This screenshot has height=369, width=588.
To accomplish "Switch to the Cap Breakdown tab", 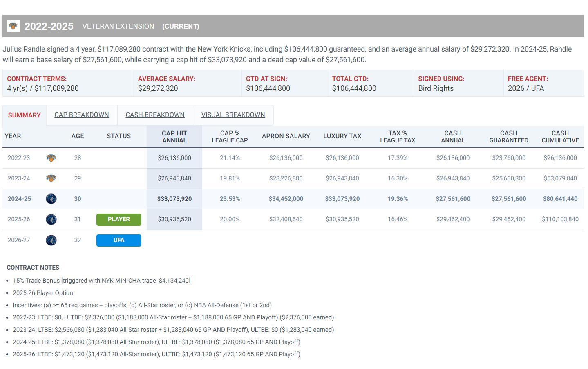I will click(82, 115).
